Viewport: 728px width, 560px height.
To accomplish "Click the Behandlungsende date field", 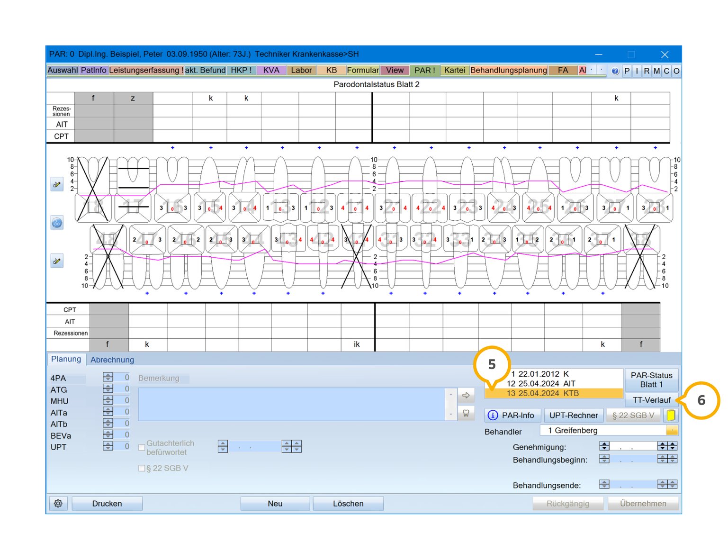I will coord(633,484).
